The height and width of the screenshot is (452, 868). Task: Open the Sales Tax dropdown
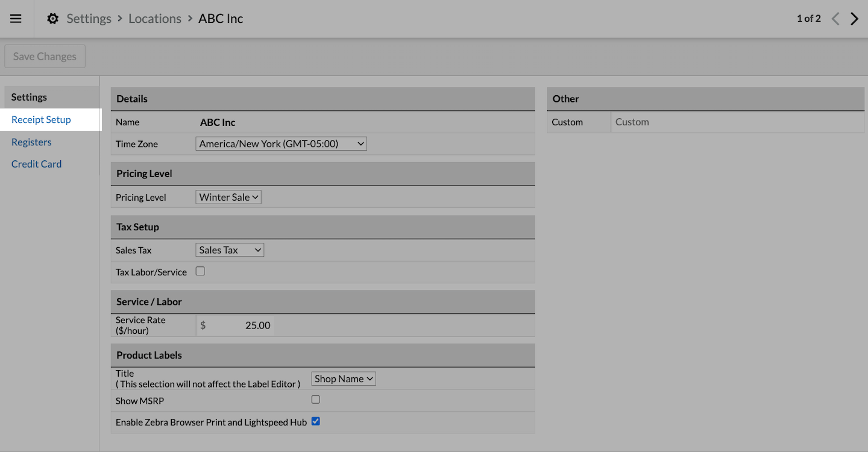tap(230, 250)
